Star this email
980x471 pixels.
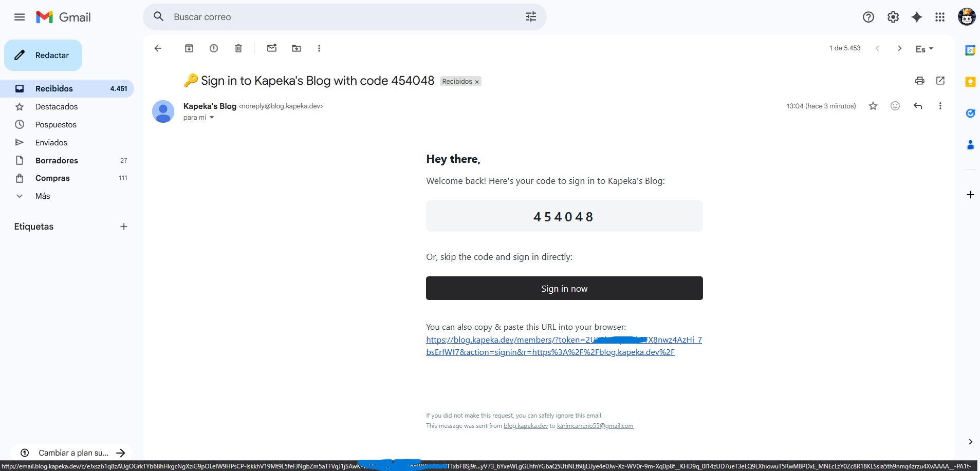873,106
